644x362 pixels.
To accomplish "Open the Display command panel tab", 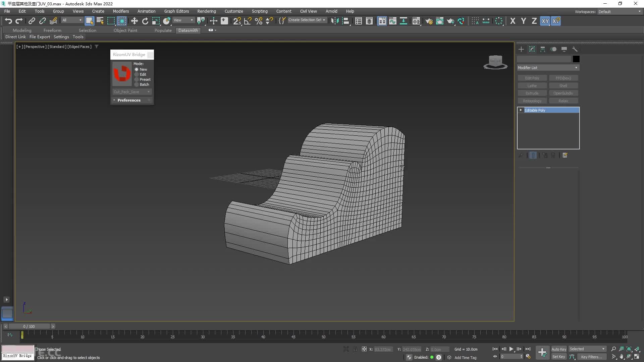I will pyautogui.click(x=564, y=49).
